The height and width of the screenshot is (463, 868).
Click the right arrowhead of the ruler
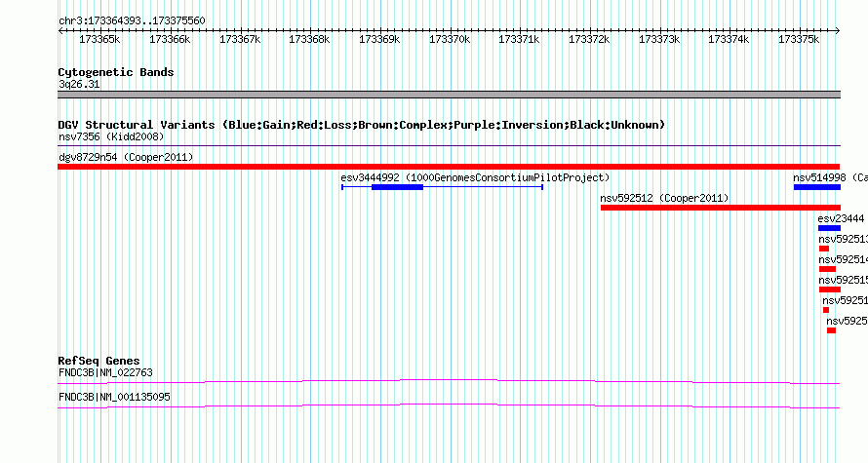(x=838, y=31)
